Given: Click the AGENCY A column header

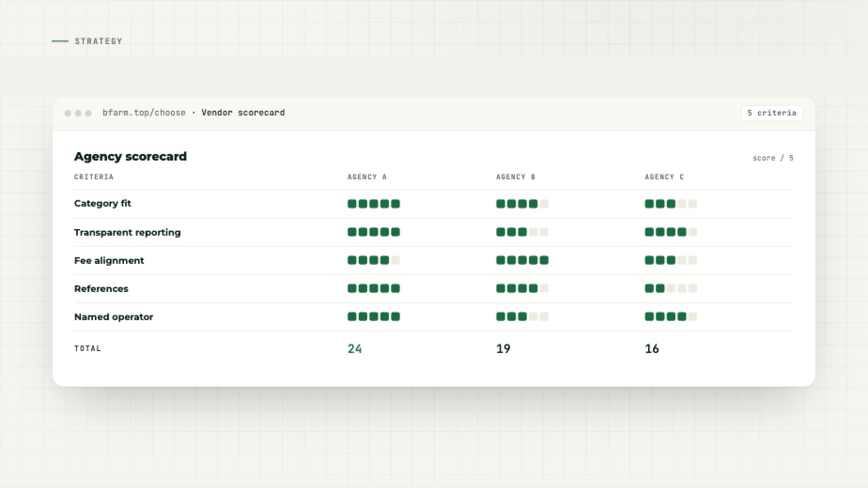Looking at the screenshot, I should (x=367, y=177).
